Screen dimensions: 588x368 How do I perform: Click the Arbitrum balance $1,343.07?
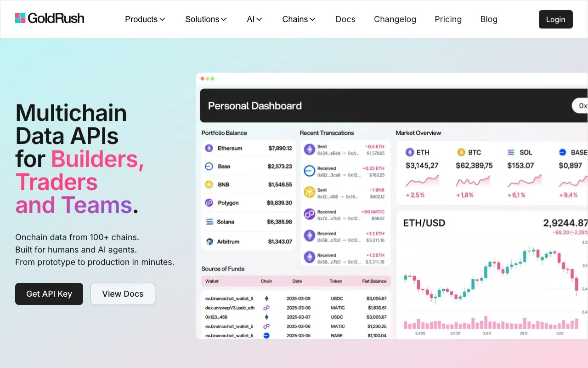coord(280,241)
